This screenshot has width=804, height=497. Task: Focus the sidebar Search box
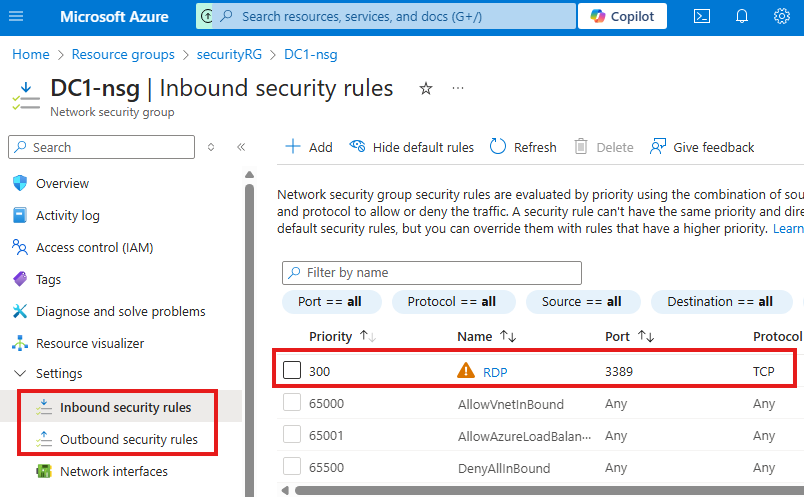102,147
